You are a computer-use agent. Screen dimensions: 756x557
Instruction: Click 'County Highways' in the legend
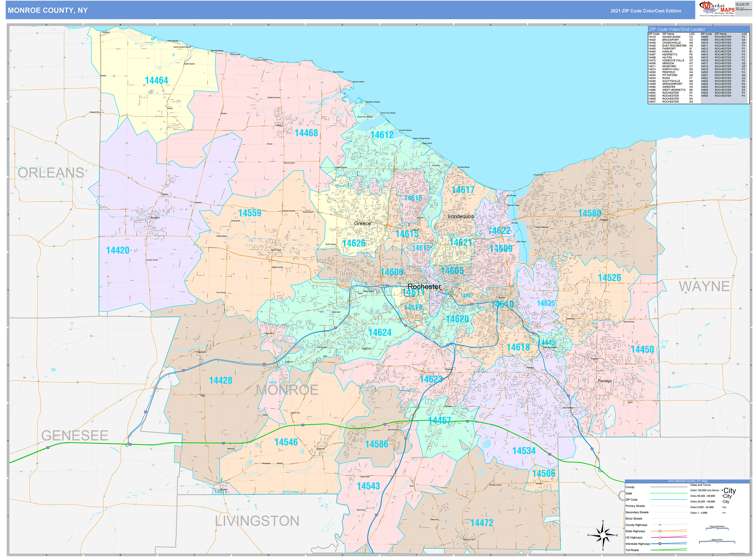tap(636, 525)
